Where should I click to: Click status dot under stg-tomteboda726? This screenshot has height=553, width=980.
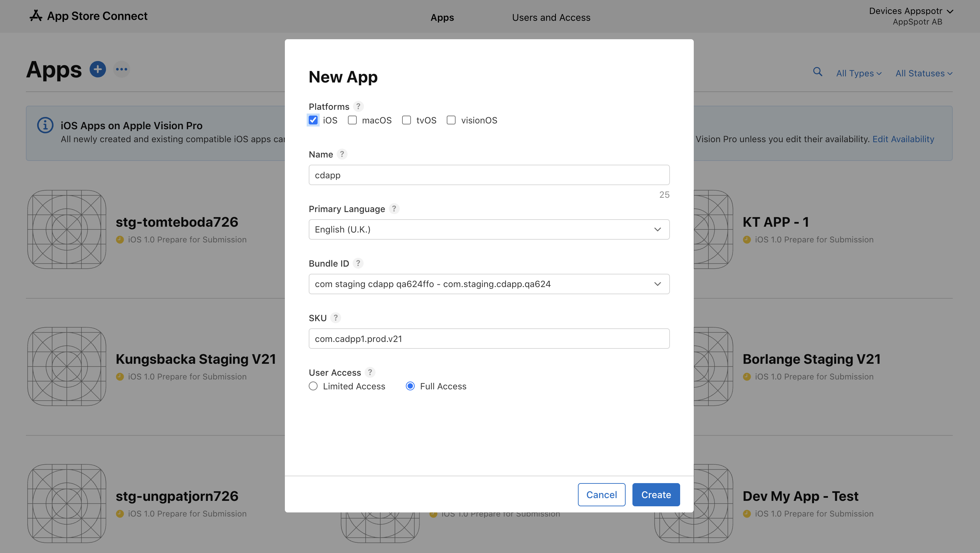[x=120, y=240]
